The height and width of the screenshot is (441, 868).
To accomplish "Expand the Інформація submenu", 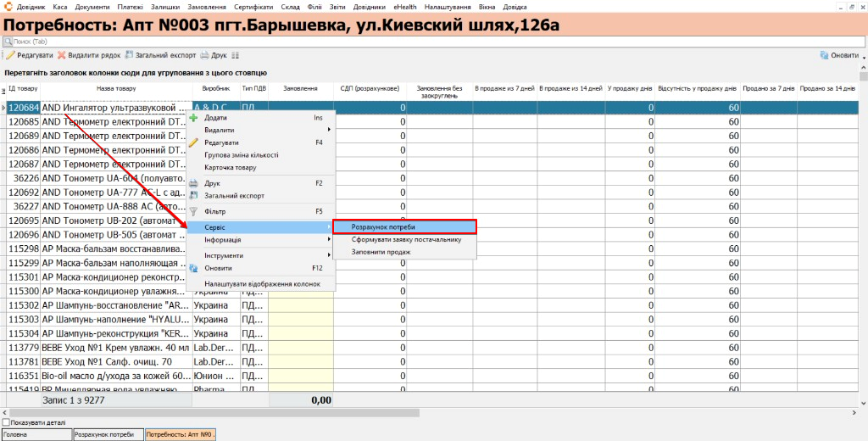I will coord(261,240).
